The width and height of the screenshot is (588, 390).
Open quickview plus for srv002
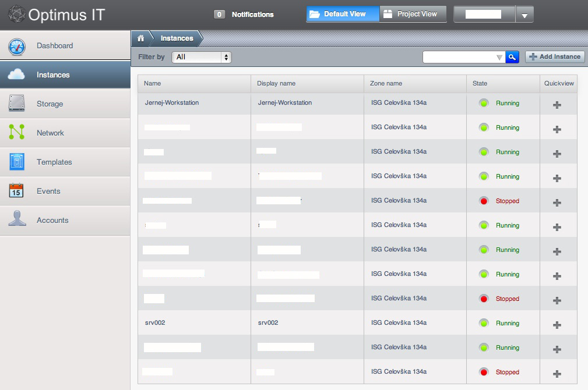click(557, 325)
